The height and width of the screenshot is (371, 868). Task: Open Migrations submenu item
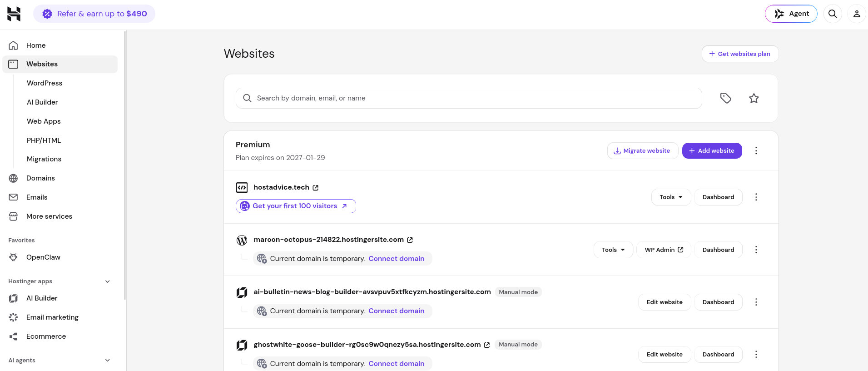pyautogui.click(x=44, y=159)
